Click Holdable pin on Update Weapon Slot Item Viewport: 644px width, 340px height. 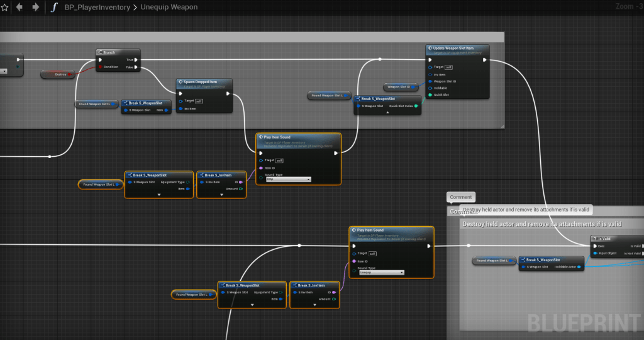point(430,88)
